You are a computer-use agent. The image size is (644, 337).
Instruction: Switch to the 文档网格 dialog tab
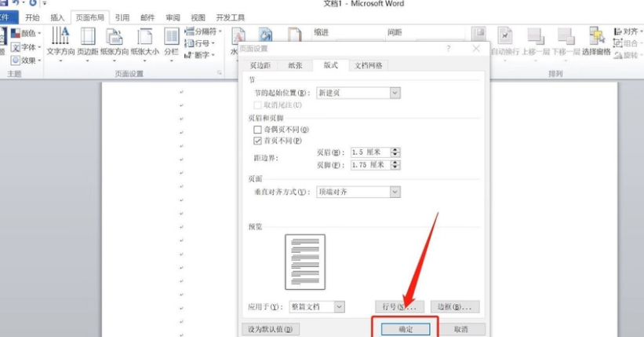(369, 65)
